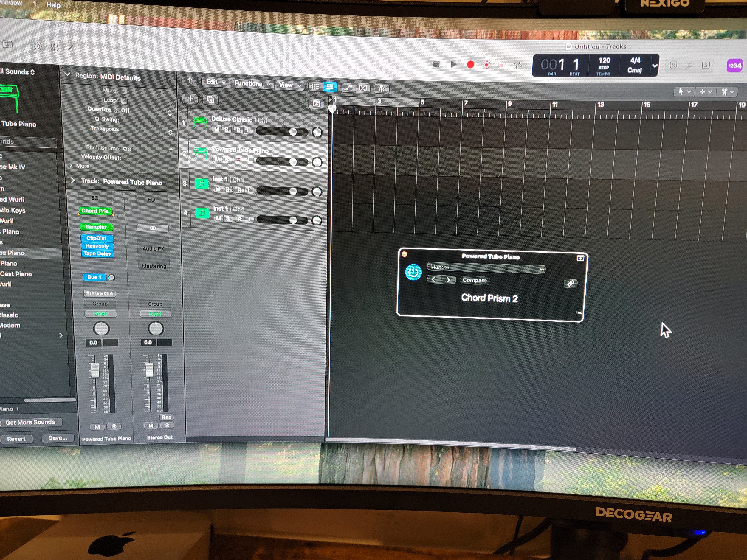Expand the Track: Powered Tube Piano section
This screenshot has height=560, width=747.
[x=73, y=181]
